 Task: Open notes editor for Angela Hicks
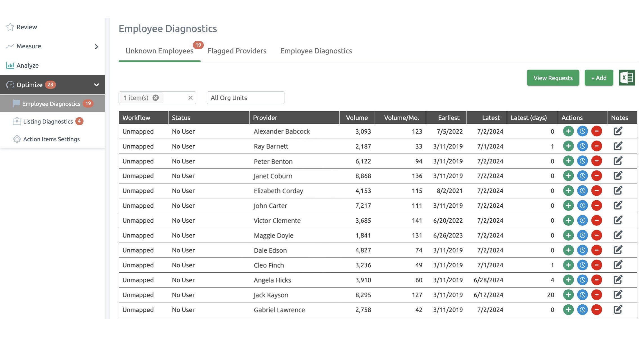pyautogui.click(x=618, y=280)
